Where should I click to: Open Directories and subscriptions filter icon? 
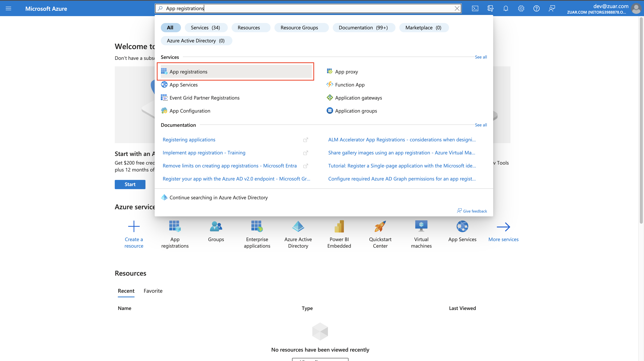tap(490, 8)
